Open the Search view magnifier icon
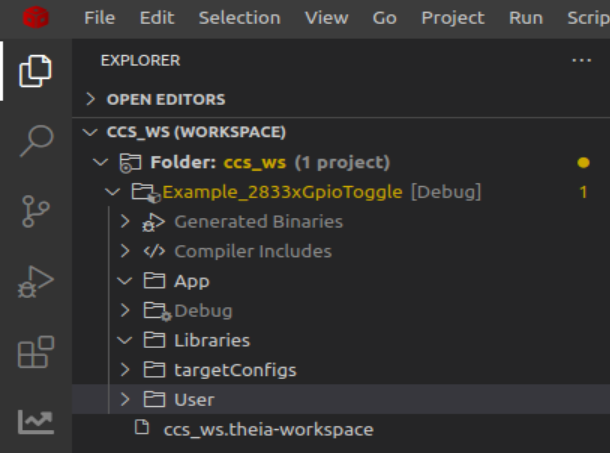 point(36,141)
